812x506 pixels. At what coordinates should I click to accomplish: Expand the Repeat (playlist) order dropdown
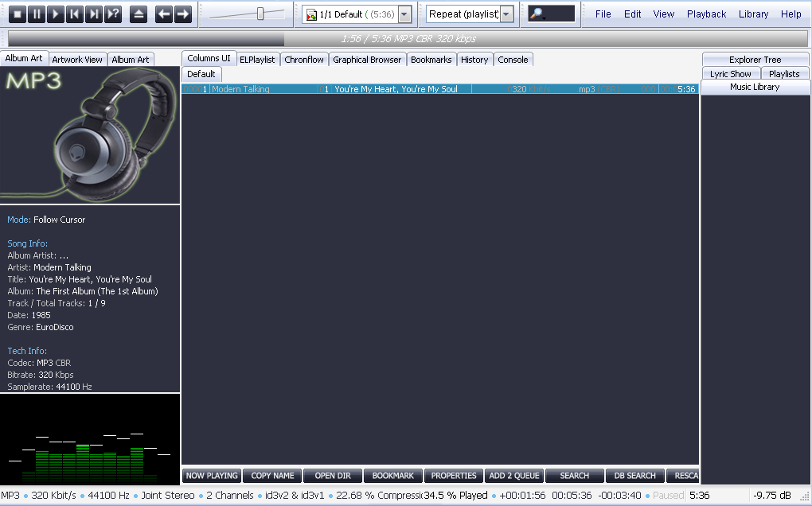506,14
